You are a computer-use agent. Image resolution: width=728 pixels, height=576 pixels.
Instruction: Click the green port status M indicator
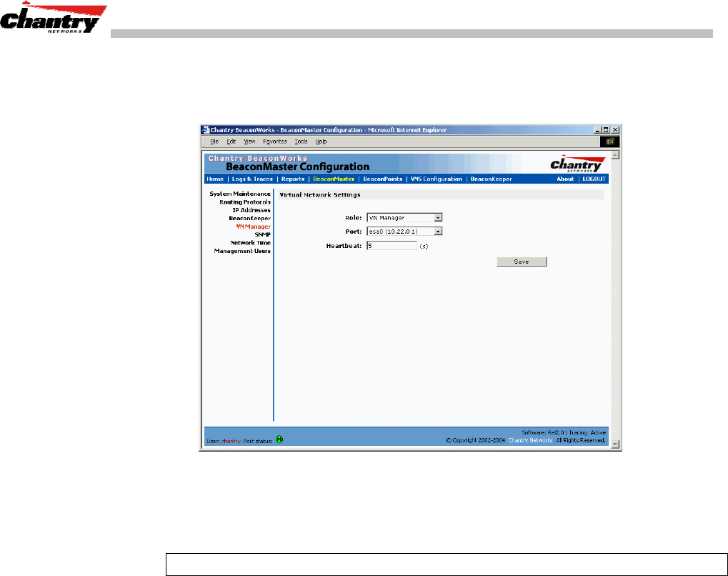[x=279, y=439]
